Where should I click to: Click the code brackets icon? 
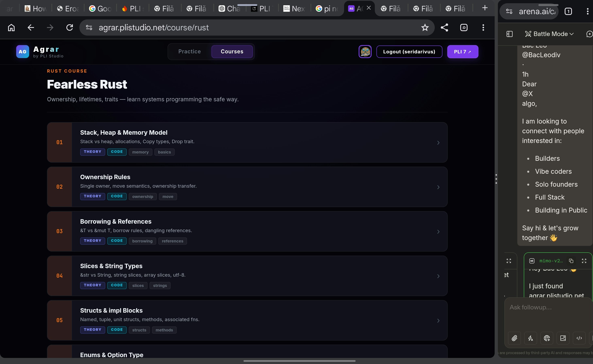pyautogui.click(x=579, y=338)
